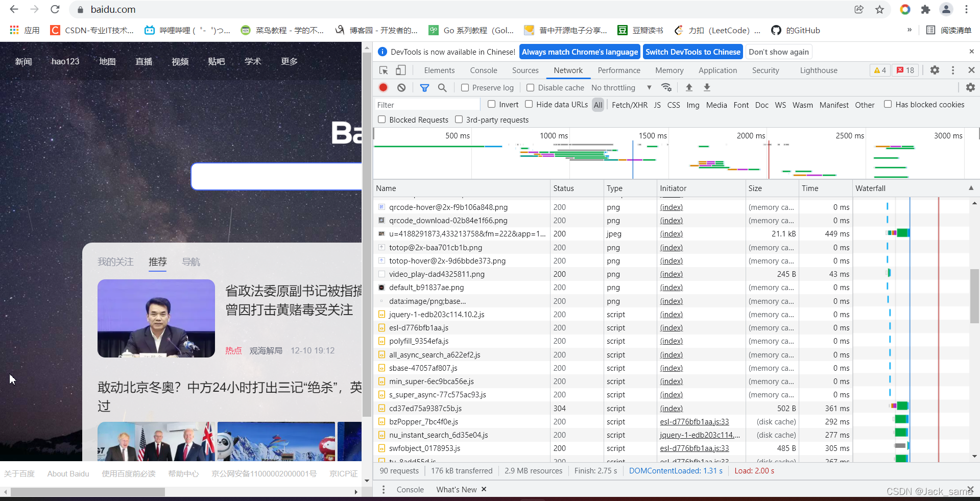Open the drawer three-dot menu beside Console
The width and height of the screenshot is (980, 501).
[x=384, y=489]
